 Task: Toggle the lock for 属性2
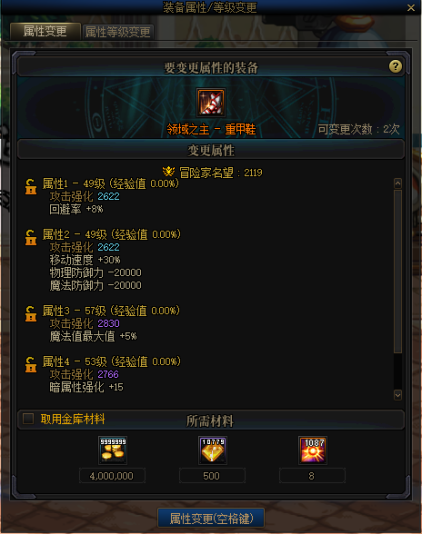pyautogui.click(x=31, y=237)
